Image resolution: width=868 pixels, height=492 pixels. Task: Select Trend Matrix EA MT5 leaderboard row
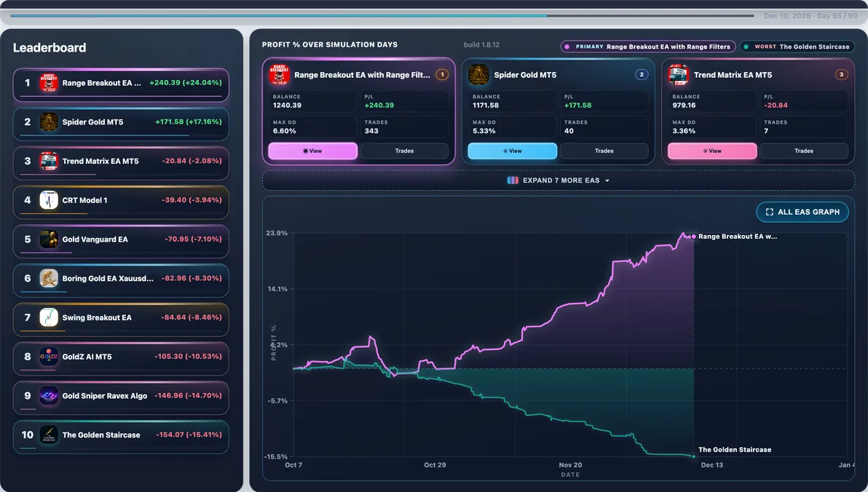(121, 163)
